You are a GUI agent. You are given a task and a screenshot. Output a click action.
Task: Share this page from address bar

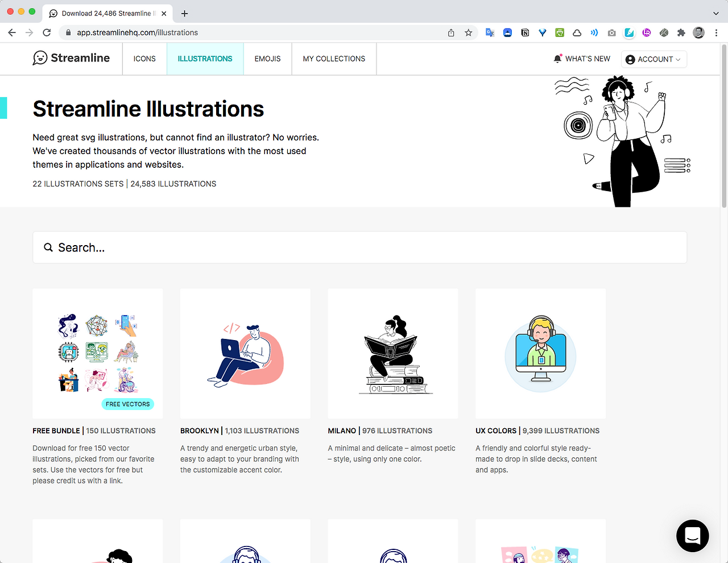[451, 33]
